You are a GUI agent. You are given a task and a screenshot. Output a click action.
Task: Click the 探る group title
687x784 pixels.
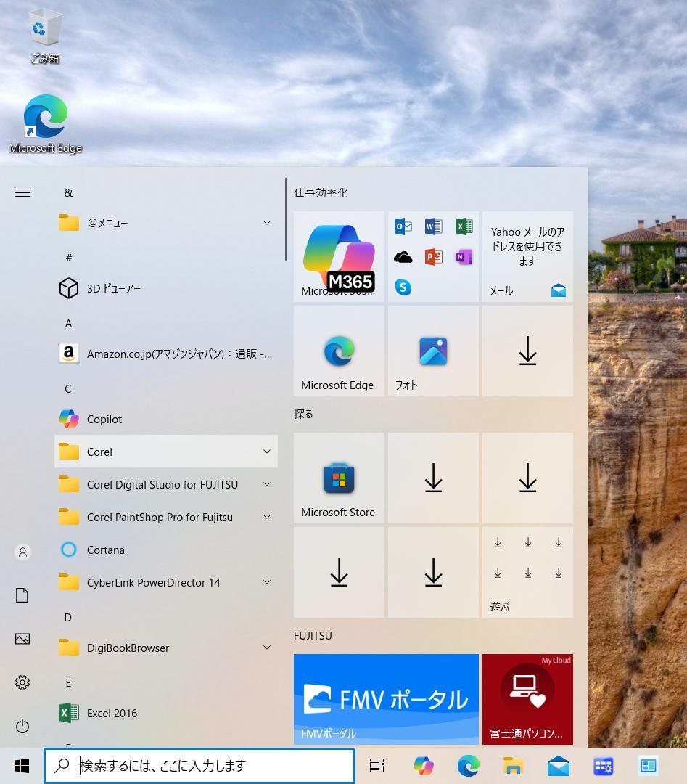[x=303, y=414]
